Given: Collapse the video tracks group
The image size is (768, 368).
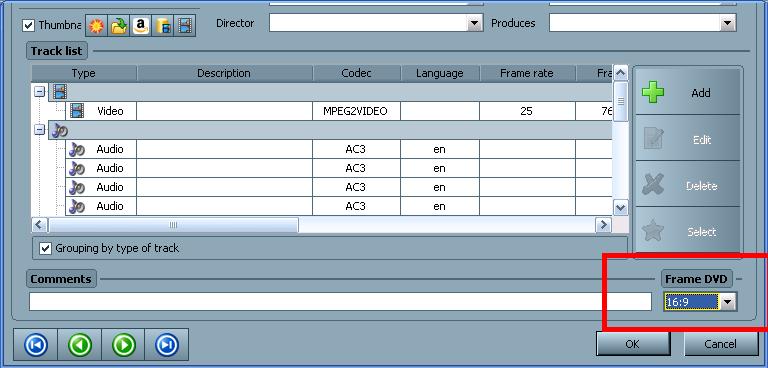Looking at the screenshot, I should coord(40,92).
